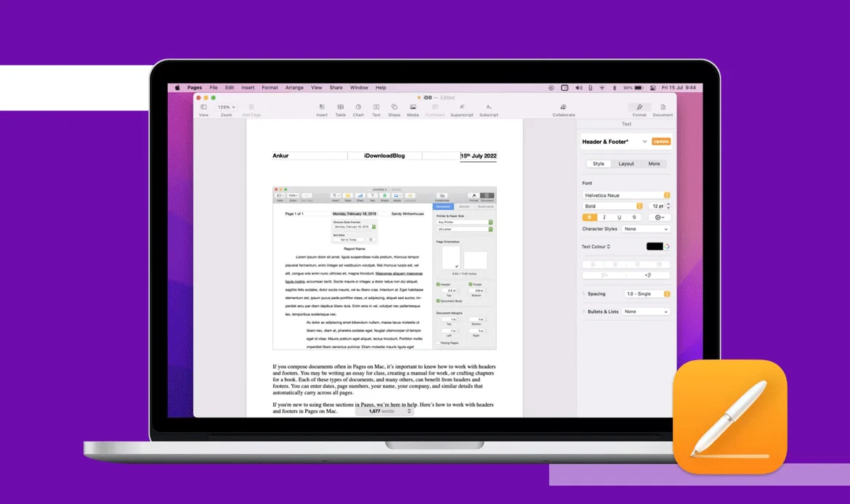Toggle Italic text style button
This screenshot has width=850, height=504.
(604, 217)
